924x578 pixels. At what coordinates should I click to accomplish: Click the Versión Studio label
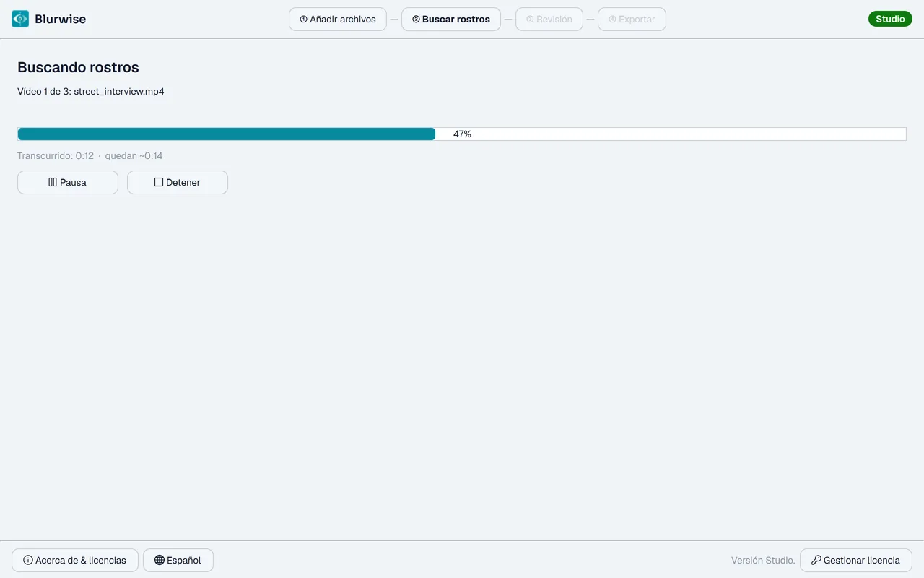click(763, 560)
